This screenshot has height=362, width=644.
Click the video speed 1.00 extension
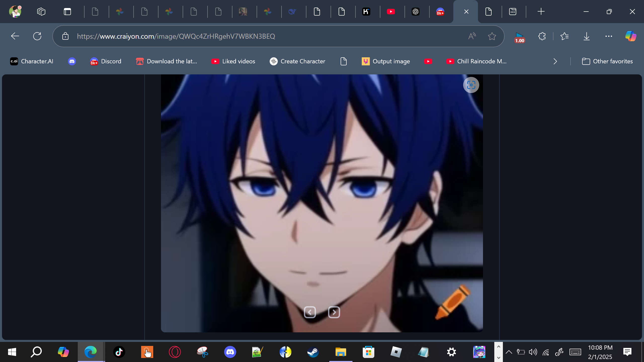(519, 37)
